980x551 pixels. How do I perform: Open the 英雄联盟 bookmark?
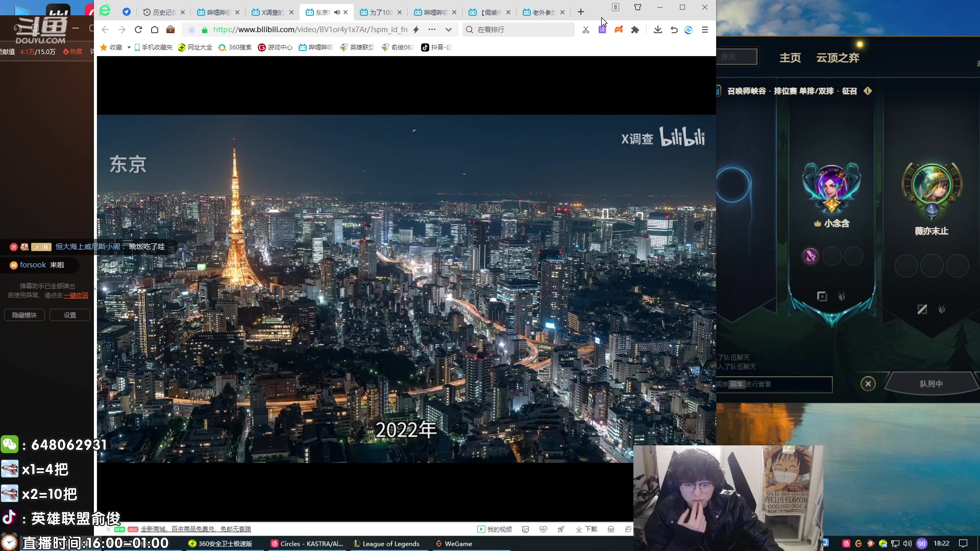[357, 47]
